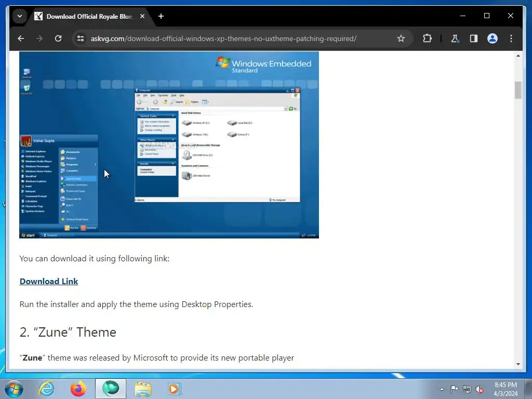Open Action Center flag icon
The image size is (532, 399).
click(454, 389)
